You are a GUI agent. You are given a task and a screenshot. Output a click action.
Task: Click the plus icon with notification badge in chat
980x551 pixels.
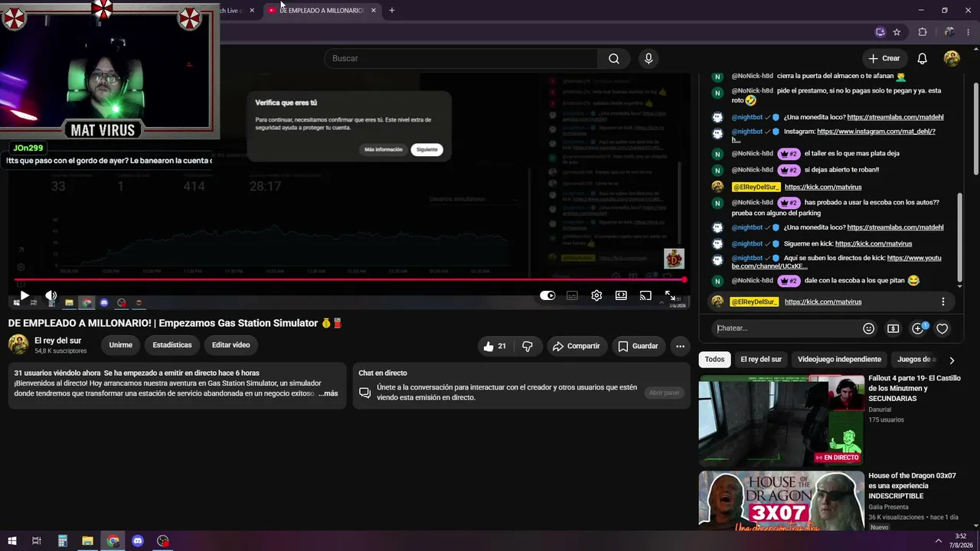click(918, 328)
